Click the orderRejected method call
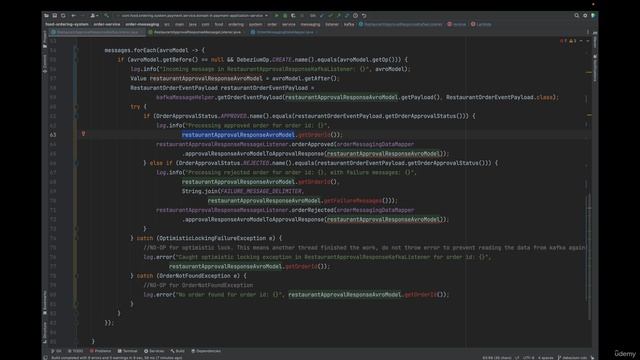The image size is (640, 360). 313,210
